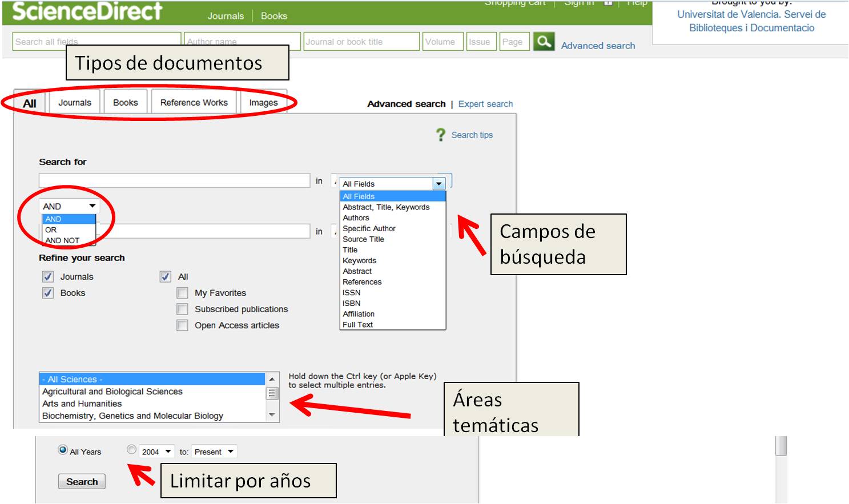The width and height of the screenshot is (849, 504).
Task: Click the Page input field
Action: tap(514, 42)
